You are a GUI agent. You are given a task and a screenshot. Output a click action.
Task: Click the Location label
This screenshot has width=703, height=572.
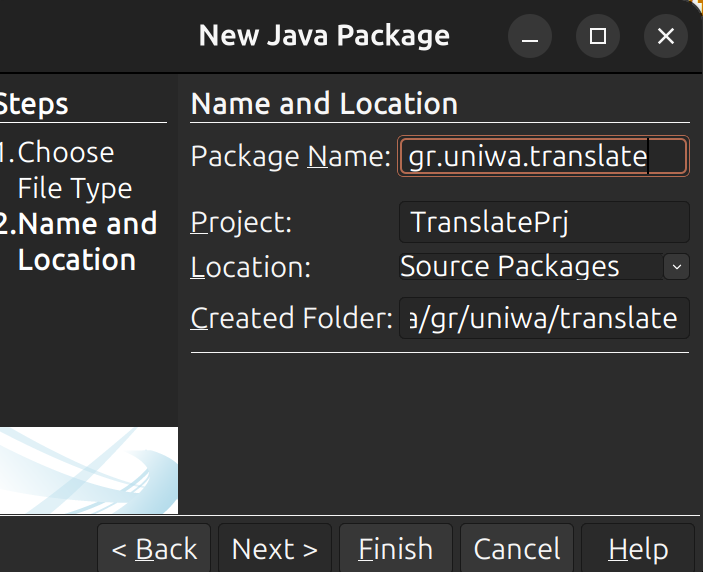tap(251, 268)
